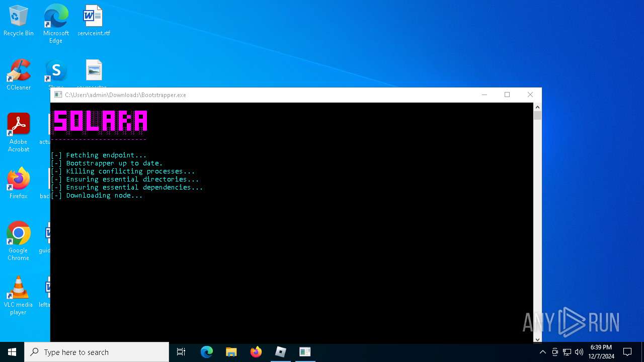Open Task View on taskbar
The image size is (644, 362).
(x=181, y=352)
